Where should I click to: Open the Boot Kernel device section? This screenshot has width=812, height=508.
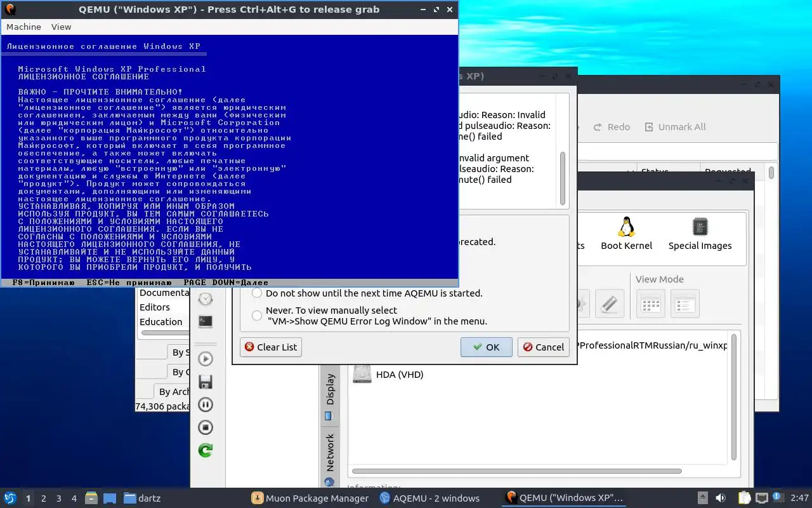(x=626, y=234)
